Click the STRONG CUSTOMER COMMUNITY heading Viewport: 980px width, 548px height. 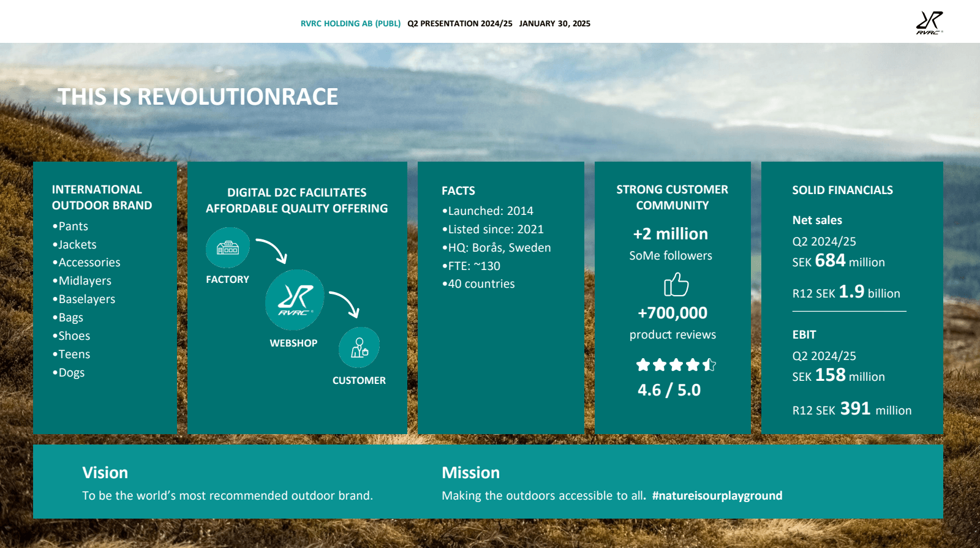[673, 197]
